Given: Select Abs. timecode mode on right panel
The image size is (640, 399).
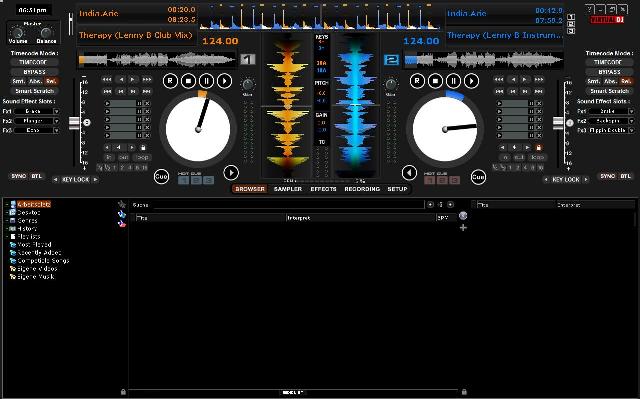Looking at the screenshot, I should coord(610,81).
